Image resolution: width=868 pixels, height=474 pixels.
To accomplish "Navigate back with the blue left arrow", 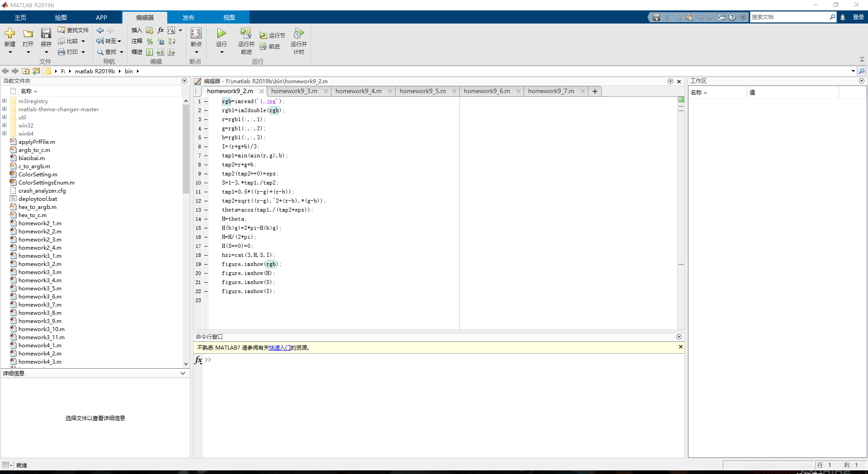I will click(100, 30).
